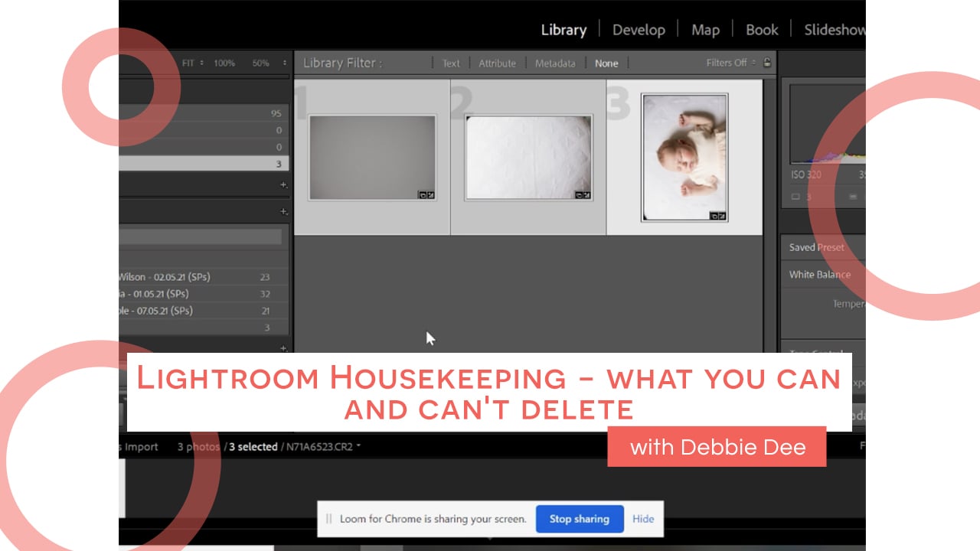Image resolution: width=980 pixels, height=551 pixels.
Task: Open the Book module
Action: 762,30
